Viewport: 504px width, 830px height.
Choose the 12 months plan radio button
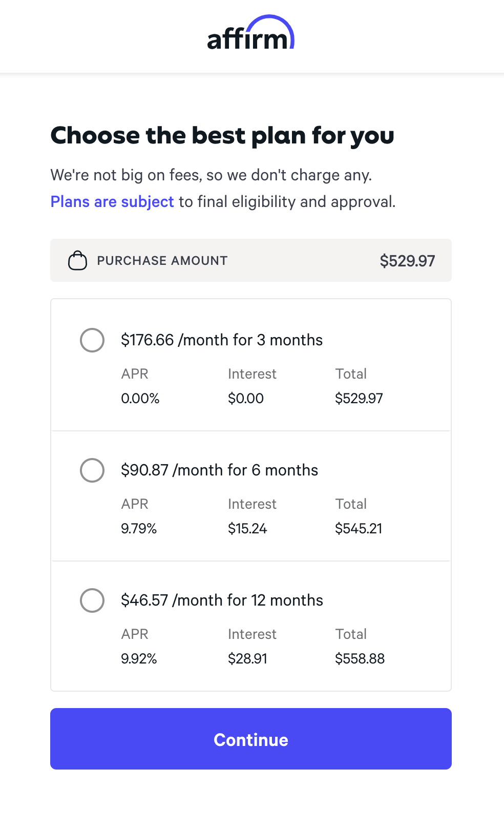(x=92, y=600)
